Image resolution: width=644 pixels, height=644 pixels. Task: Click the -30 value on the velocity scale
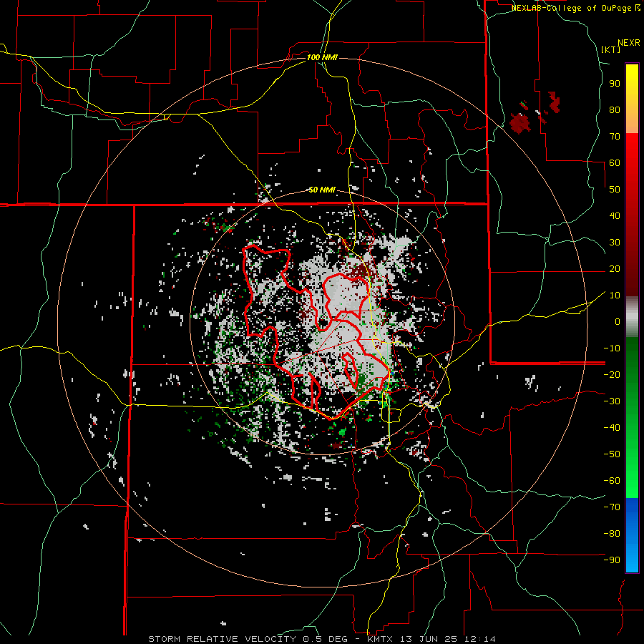coord(612,401)
